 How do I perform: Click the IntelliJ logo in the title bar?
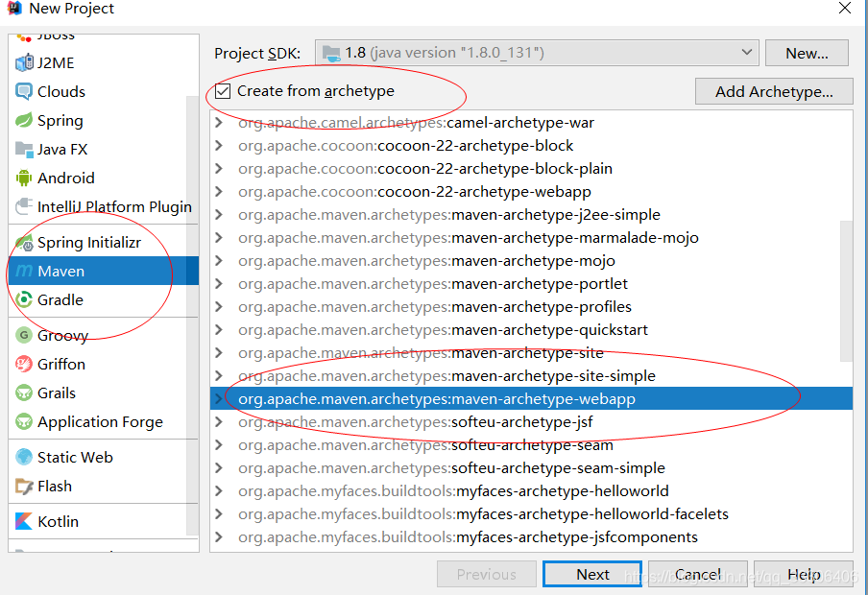(x=14, y=9)
